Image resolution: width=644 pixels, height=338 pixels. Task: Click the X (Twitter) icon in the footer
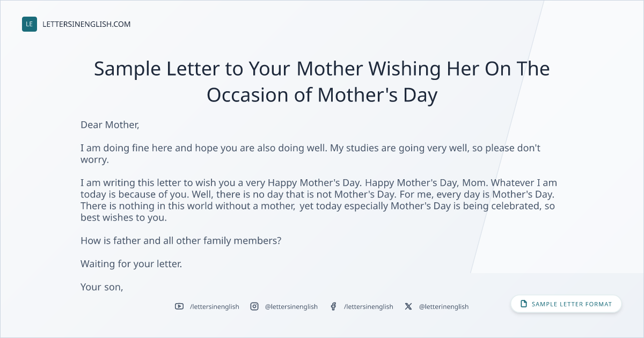coord(408,306)
